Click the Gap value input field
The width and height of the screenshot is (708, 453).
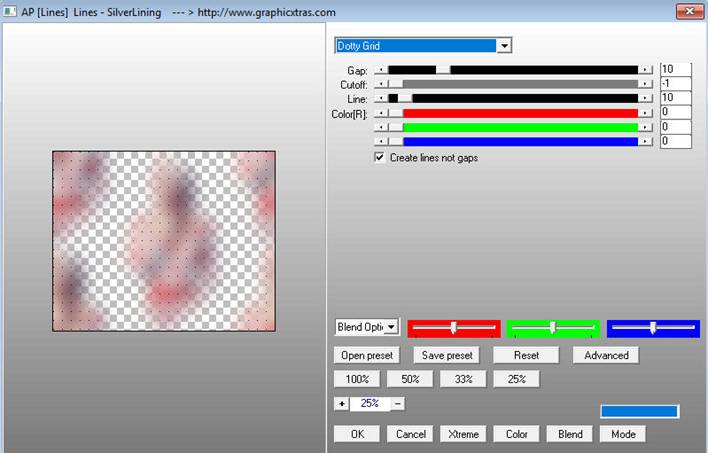click(x=675, y=69)
